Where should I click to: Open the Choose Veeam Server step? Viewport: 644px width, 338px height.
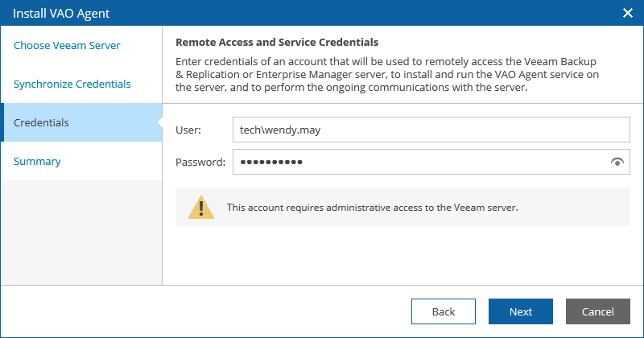[x=67, y=45]
